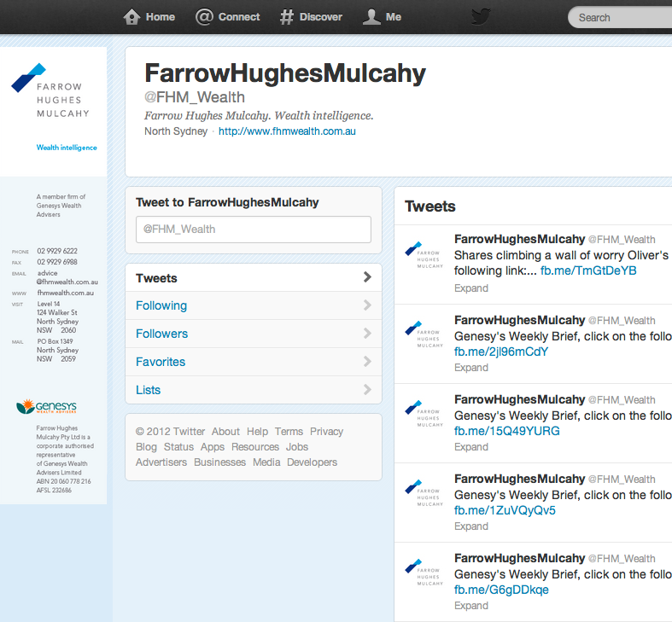Go to the Home tab
Viewport: 672px width, 622px height.
149,17
